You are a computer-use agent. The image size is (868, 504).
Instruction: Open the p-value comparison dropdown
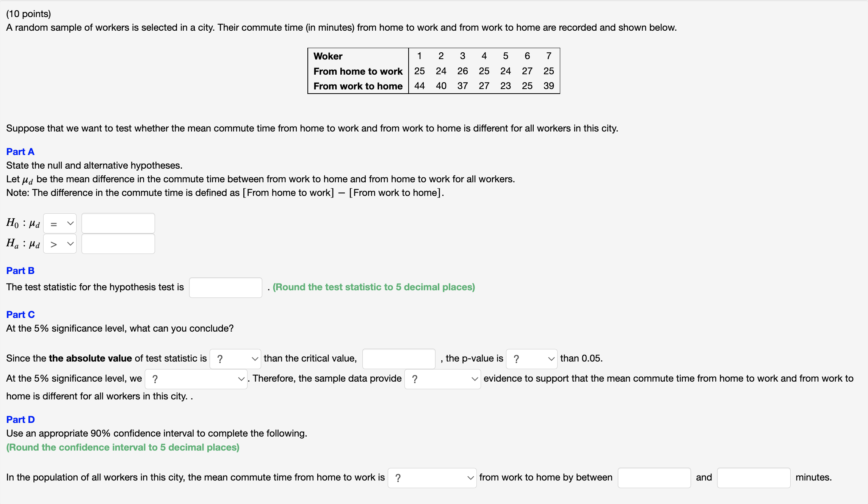[531, 358]
